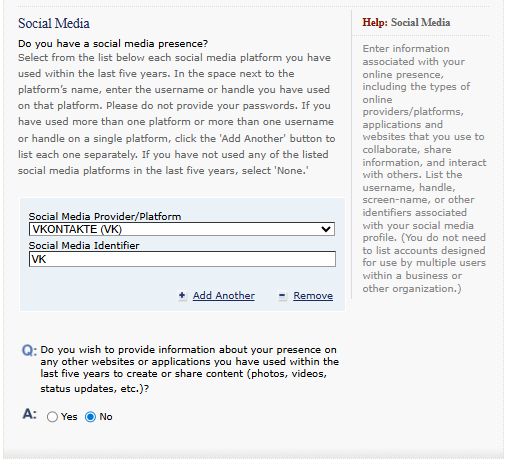Click the Social Media Provider/Platform label

(x=105, y=216)
